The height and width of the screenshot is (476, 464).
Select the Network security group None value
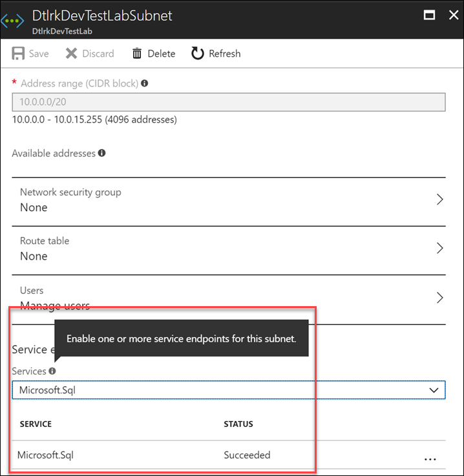(34, 207)
